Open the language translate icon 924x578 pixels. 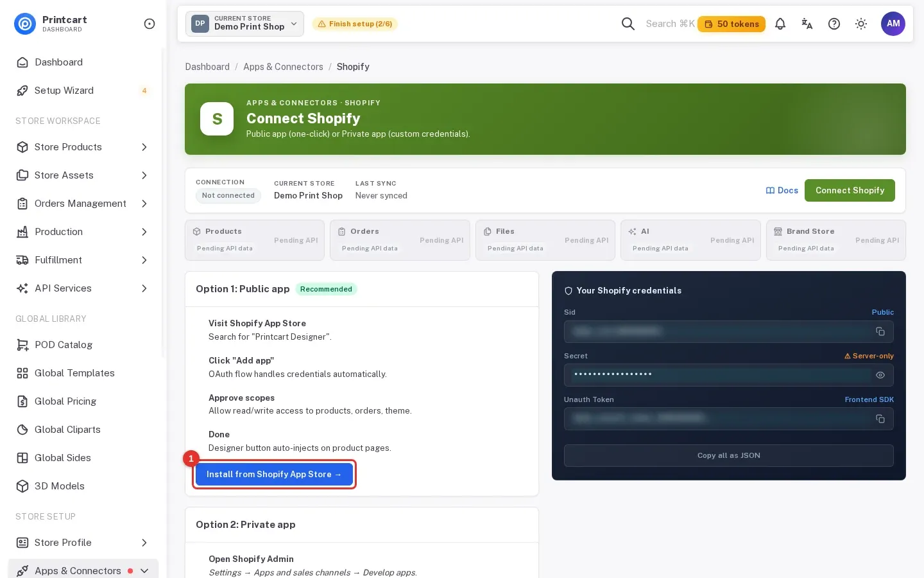[807, 24]
